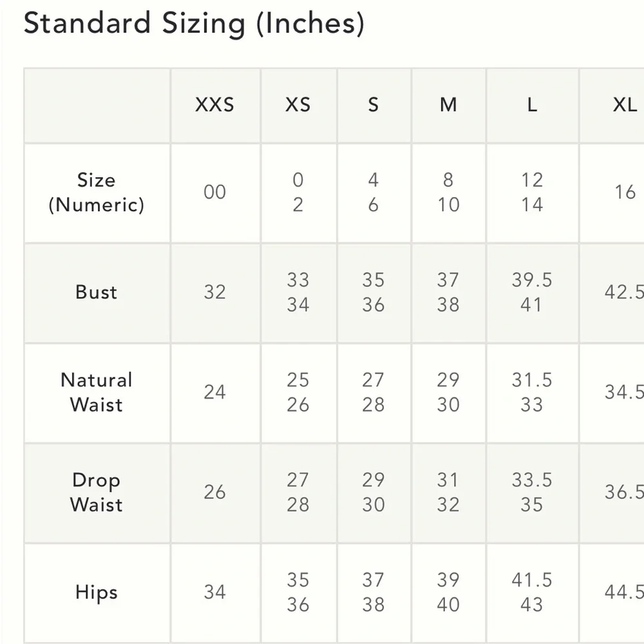Click the Standard Sizing (Inches) heading

pos(194,24)
